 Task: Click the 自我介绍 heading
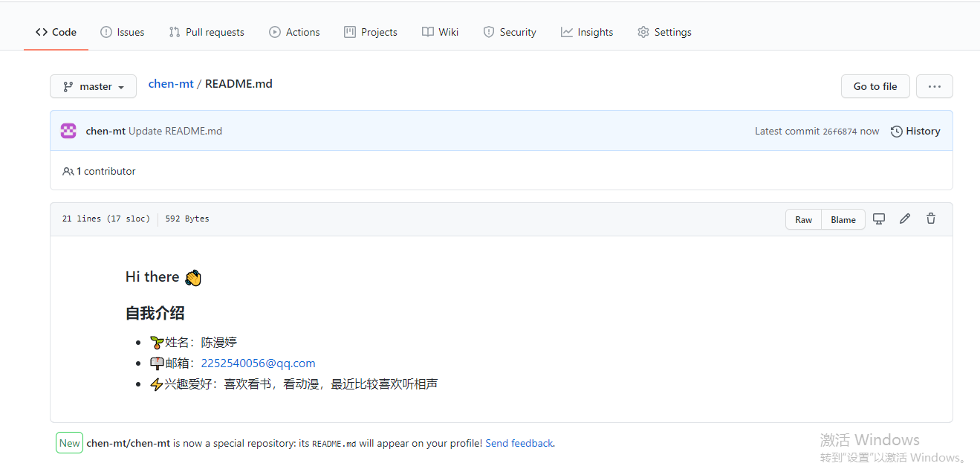[155, 313]
